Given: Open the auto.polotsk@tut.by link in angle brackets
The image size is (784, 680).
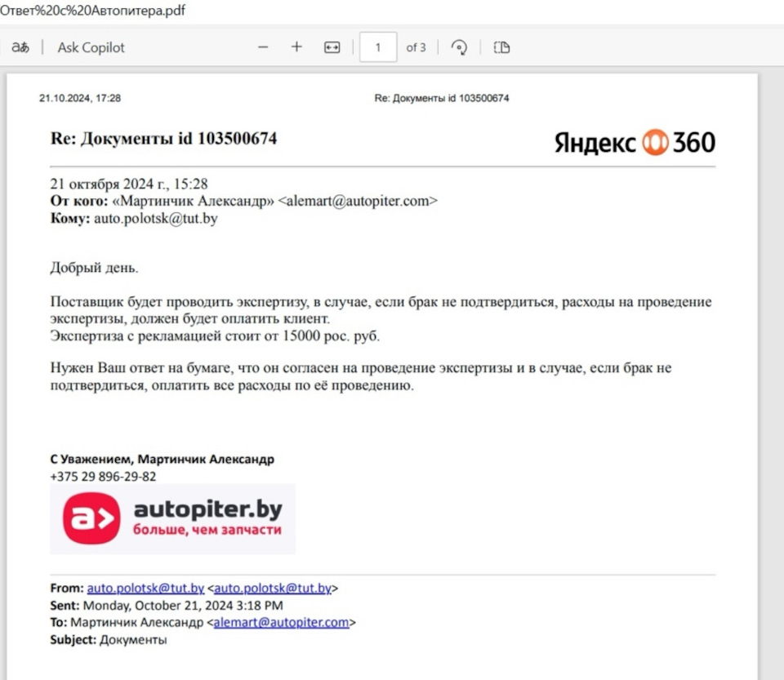Looking at the screenshot, I should pos(273,588).
